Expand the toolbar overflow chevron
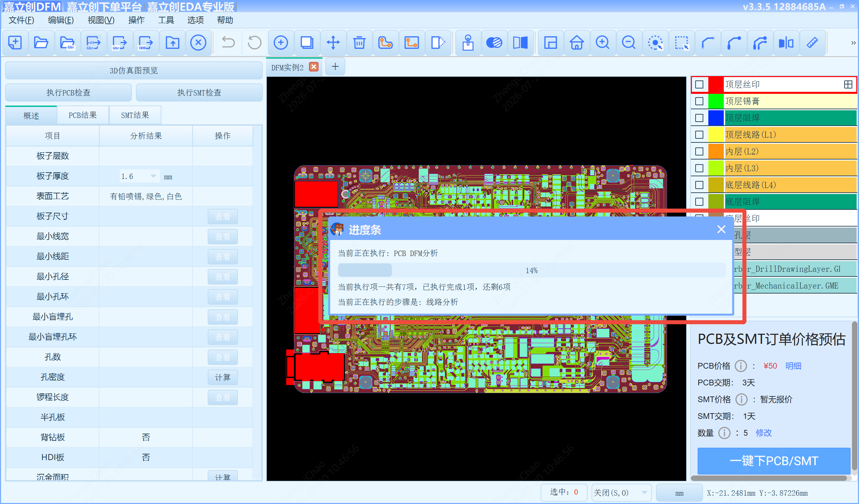Viewport: 859px width, 504px height. 853,43
